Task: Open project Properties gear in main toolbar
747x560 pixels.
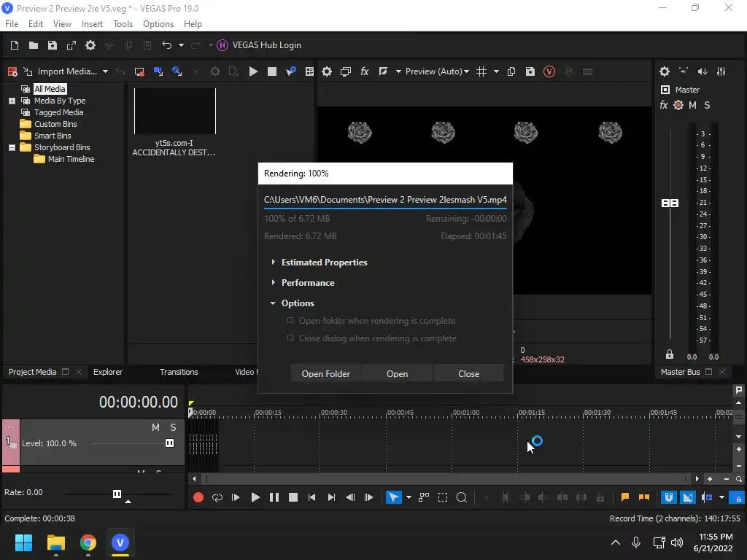Action: (x=90, y=45)
